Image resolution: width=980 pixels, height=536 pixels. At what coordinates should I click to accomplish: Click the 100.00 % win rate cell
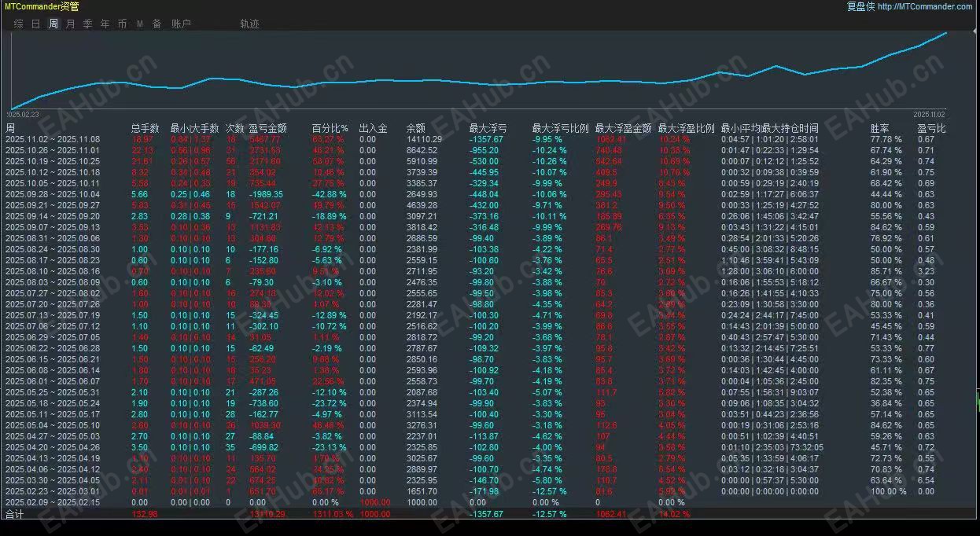click(x=888, y=491)
